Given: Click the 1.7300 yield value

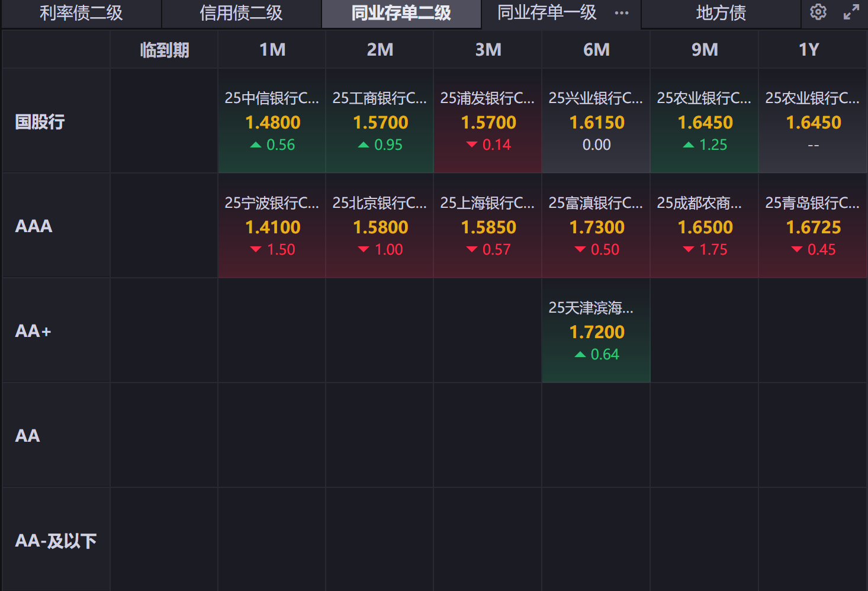Looking at the screenshot, I should pos(597,227).
